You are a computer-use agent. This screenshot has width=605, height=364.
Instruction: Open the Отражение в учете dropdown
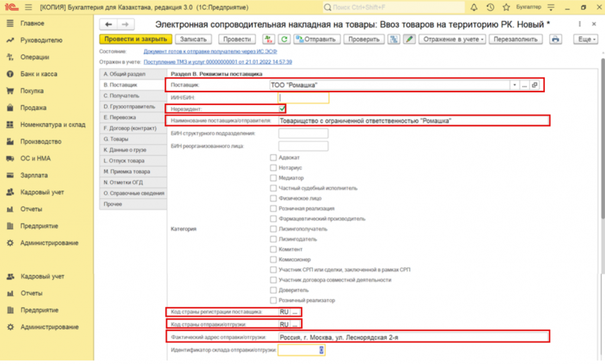click(452, 39)
